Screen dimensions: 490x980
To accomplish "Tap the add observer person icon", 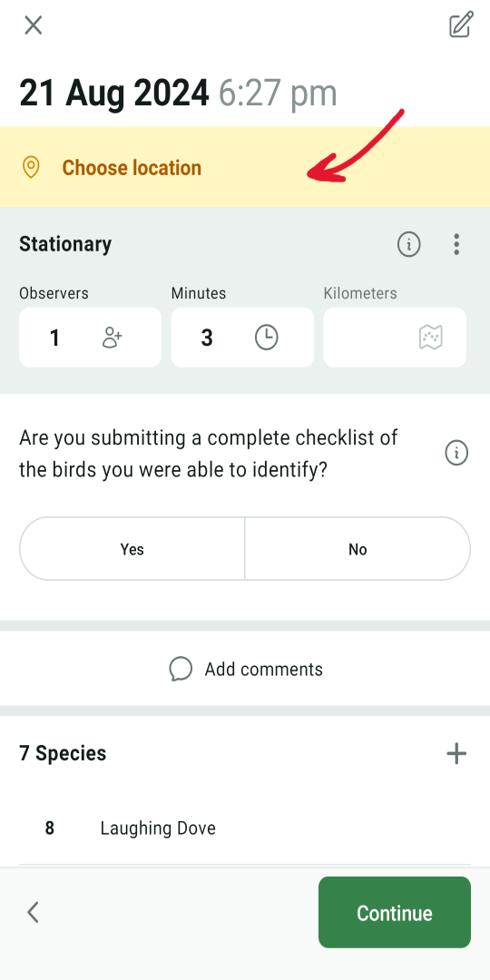I will [x=112, y=338].
